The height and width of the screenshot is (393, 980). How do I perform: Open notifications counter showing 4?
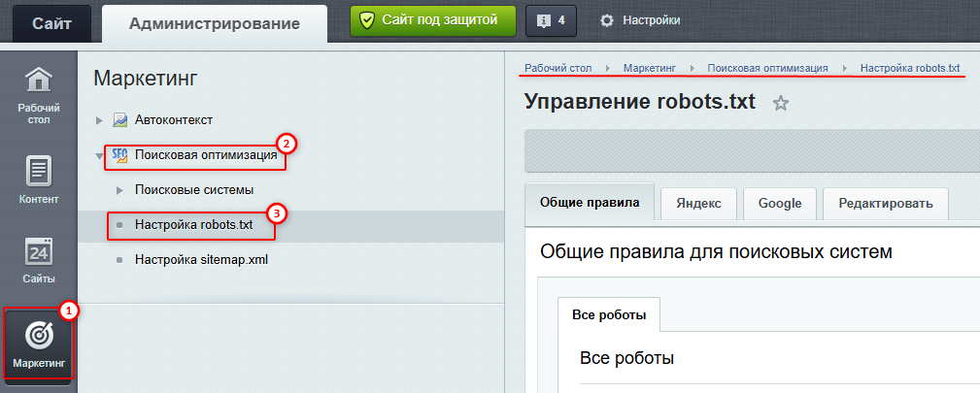551,19
